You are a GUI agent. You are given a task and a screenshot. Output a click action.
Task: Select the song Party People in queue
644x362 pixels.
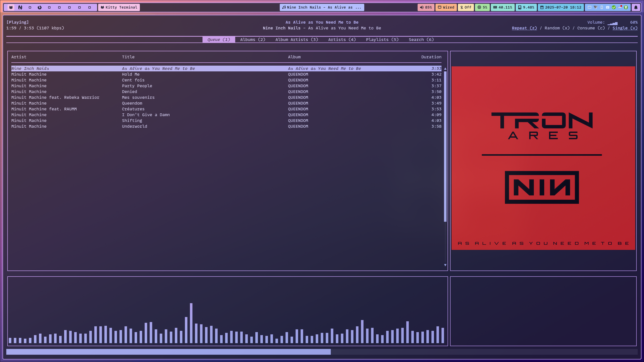click(137, 86)
